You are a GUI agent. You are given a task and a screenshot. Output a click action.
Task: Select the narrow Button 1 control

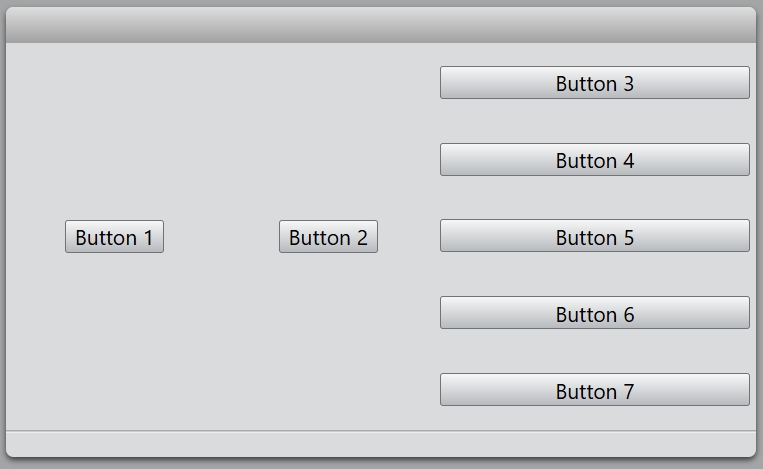114,237
